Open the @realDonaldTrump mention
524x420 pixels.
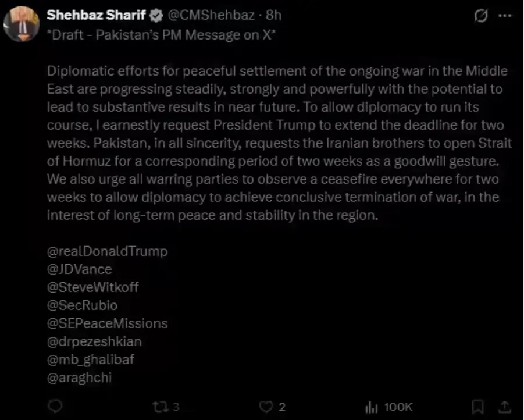(108, 251)
